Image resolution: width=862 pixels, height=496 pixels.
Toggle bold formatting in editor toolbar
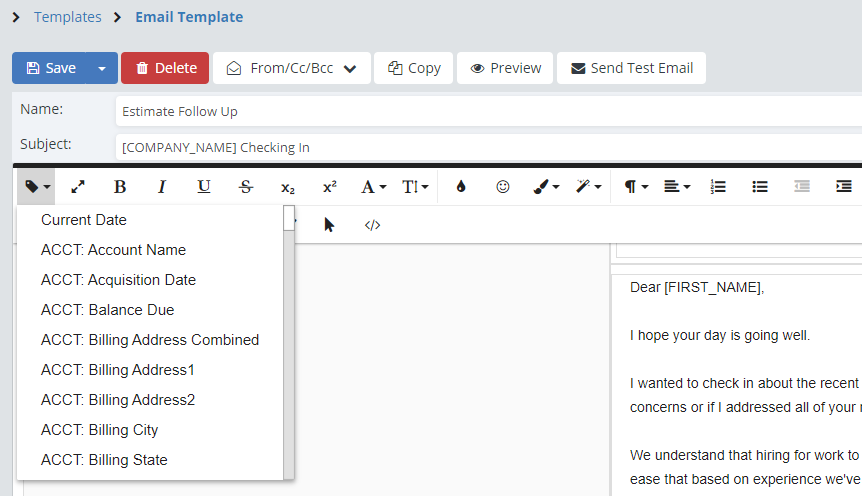[x=120, y=187]
